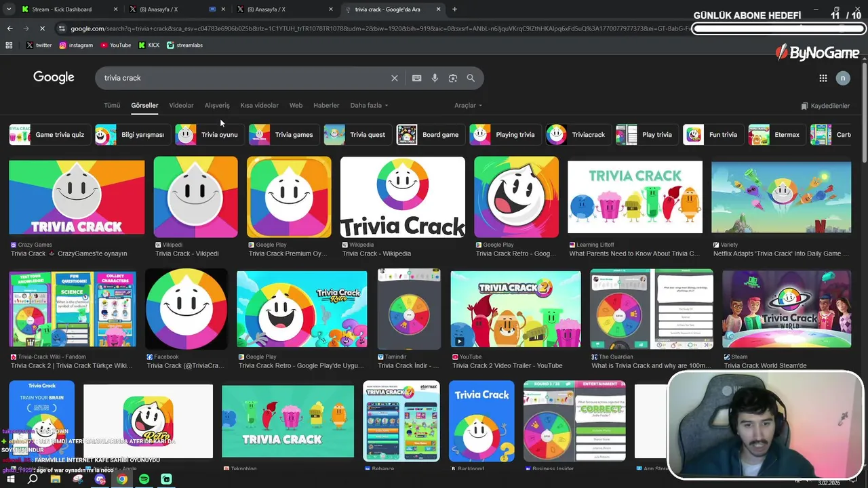The width and height of the screenshot is (868, 488).
Task: Open Windows Start menu
Action: point(11,479)
